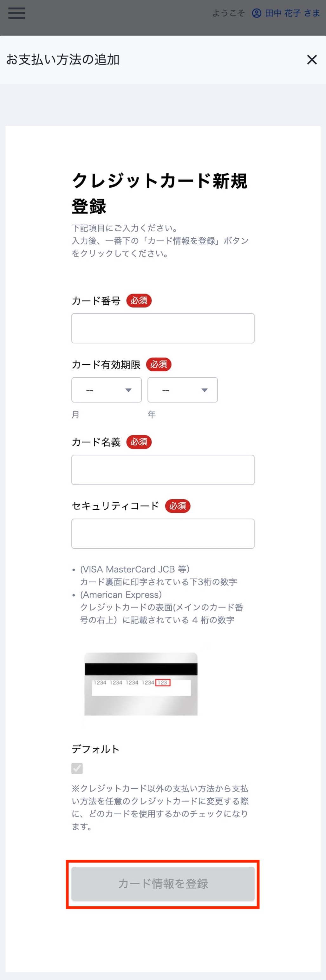326x980 pixels.
Task: Open the year (年) dropdown
Action: pyautogui.click(x=182, y=390)
